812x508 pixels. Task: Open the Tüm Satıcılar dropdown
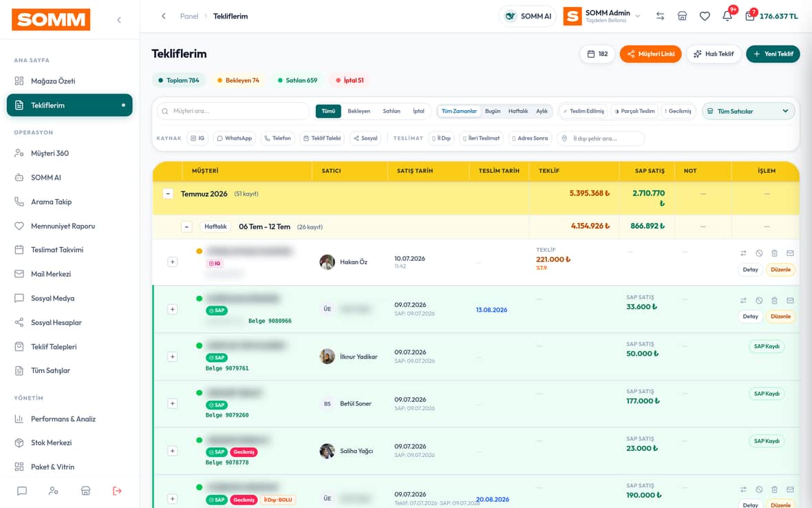(748, 111)
